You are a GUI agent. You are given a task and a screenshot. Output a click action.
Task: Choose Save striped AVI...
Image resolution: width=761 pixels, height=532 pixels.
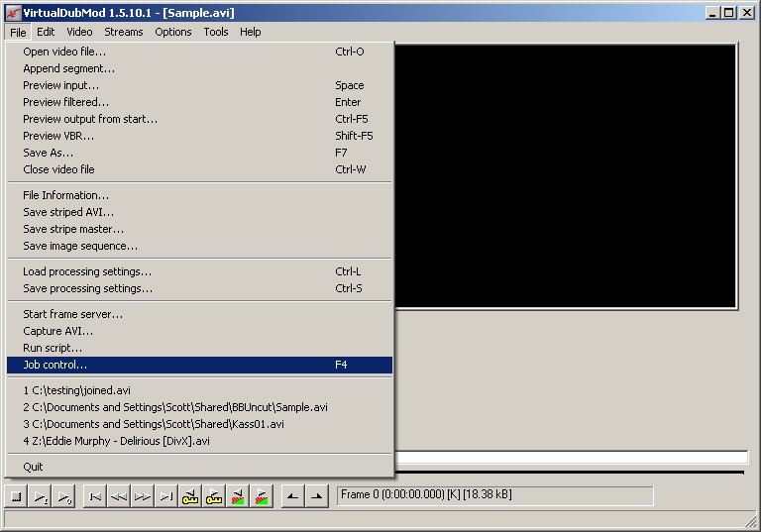point(199,212)
